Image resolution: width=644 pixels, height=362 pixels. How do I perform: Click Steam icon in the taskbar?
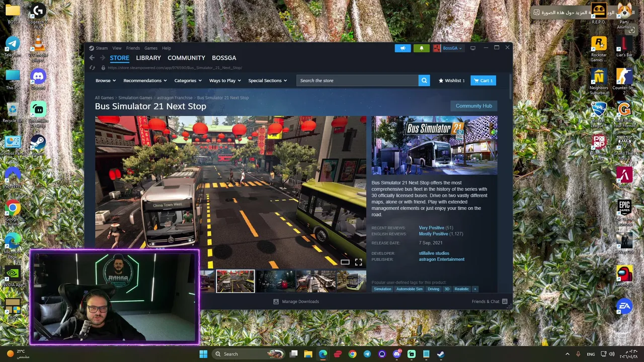tap(441, 354)
